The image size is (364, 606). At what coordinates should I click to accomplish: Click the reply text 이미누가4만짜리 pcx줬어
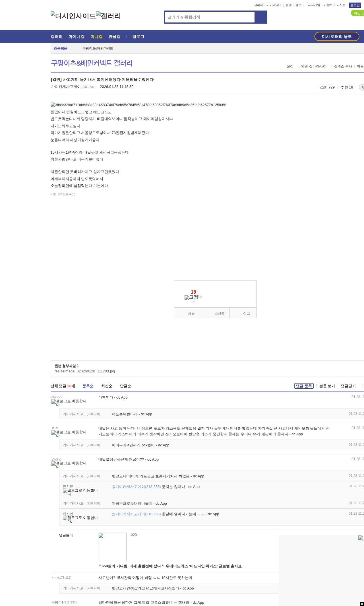[x=140, y=445]
